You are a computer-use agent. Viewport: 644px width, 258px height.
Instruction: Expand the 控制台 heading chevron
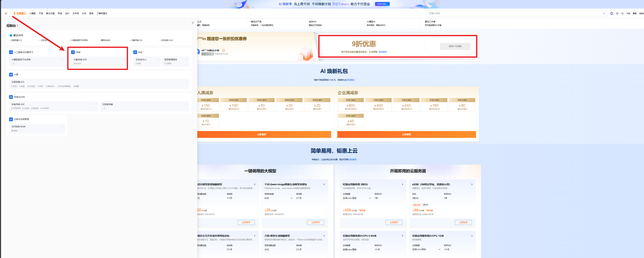pos(17,26)
